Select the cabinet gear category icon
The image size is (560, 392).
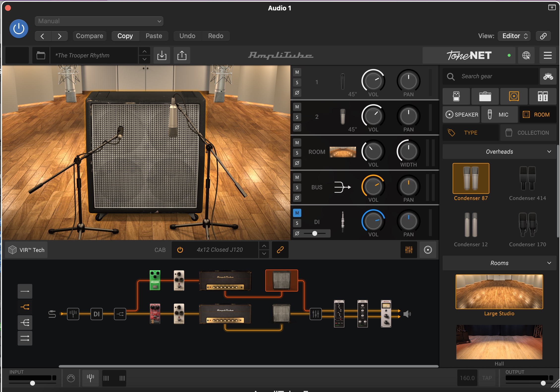(514, 96)
